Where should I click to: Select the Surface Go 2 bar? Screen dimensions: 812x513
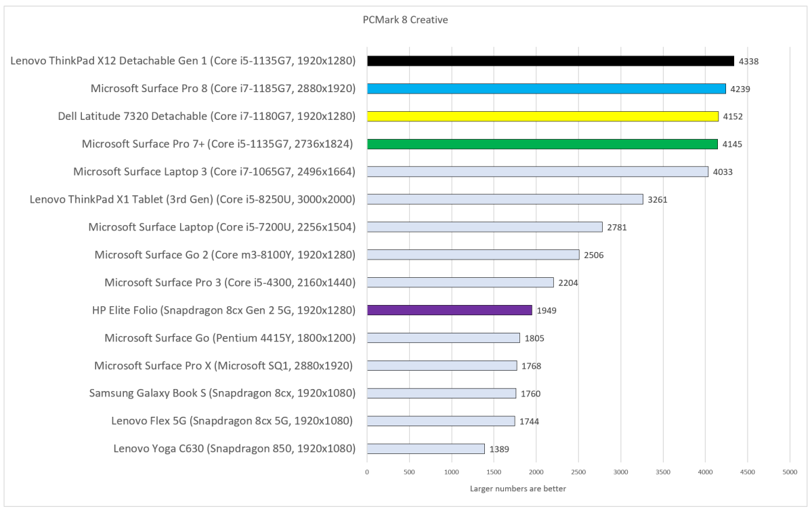[473, 254]
